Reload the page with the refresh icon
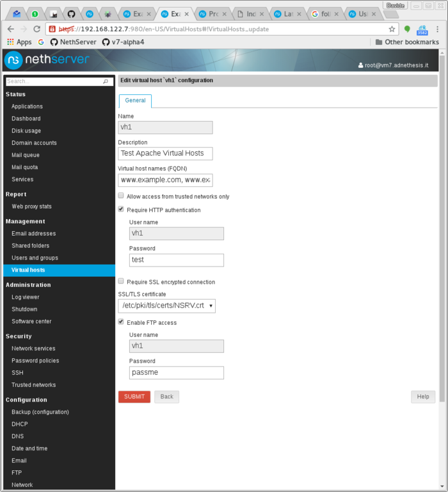 point(38,29)
